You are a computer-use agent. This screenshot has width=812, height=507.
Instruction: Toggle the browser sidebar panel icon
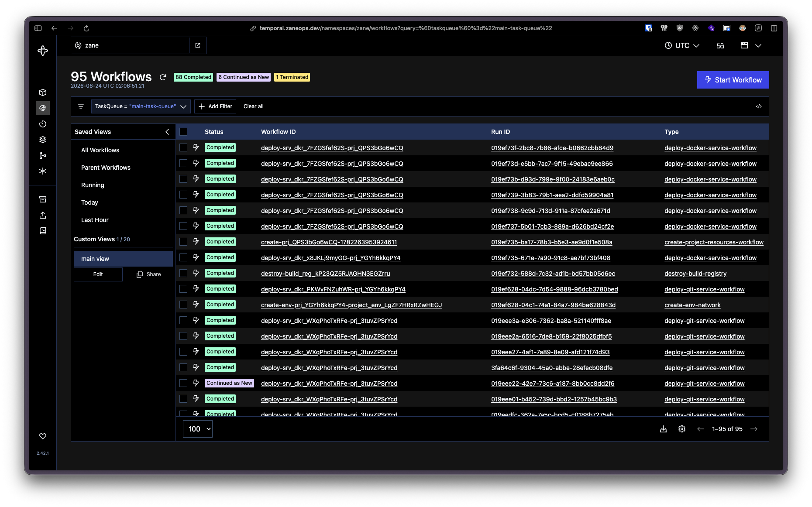[38, 28]
